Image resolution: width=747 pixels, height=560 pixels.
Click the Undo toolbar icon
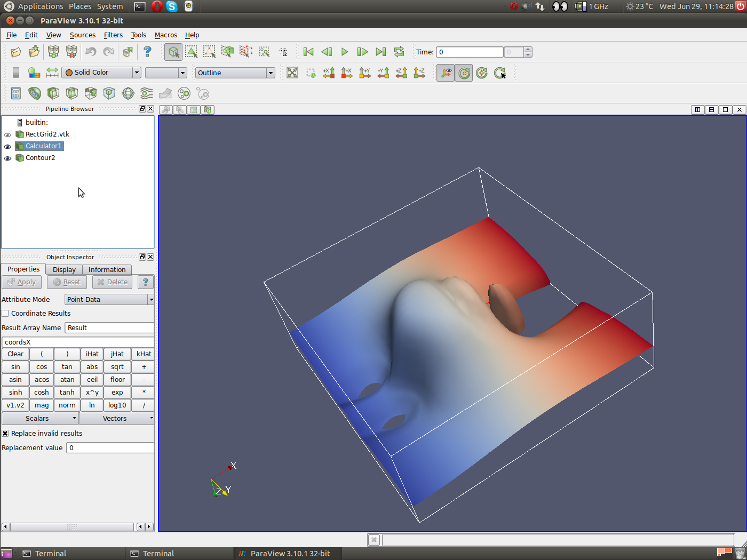pos(91,52)
